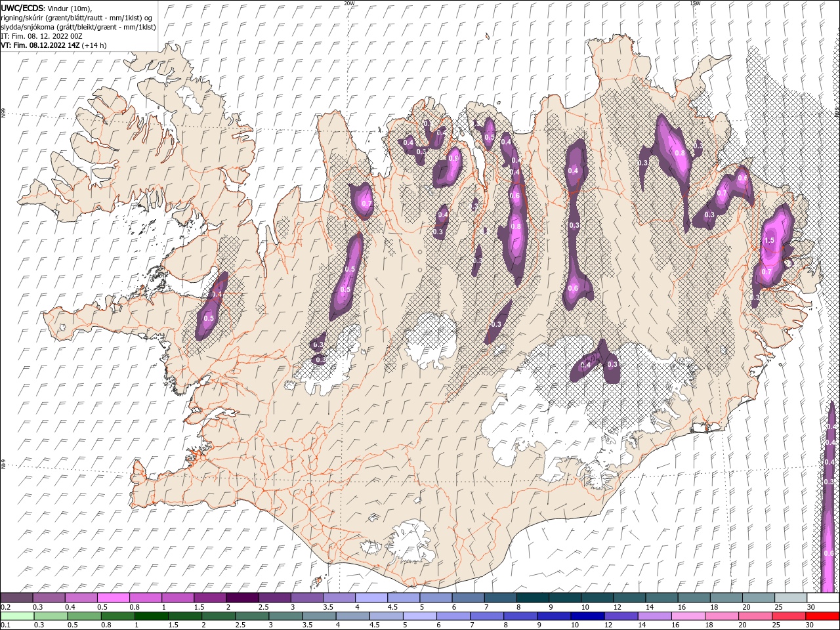Click the deep blue 10 rain legend swatch

pyautogui.click(x=587, y=616)
